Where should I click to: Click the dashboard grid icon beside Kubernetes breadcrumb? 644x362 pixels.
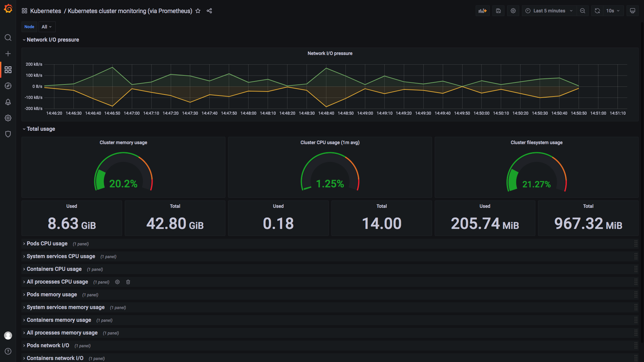(x=24, y=11)
